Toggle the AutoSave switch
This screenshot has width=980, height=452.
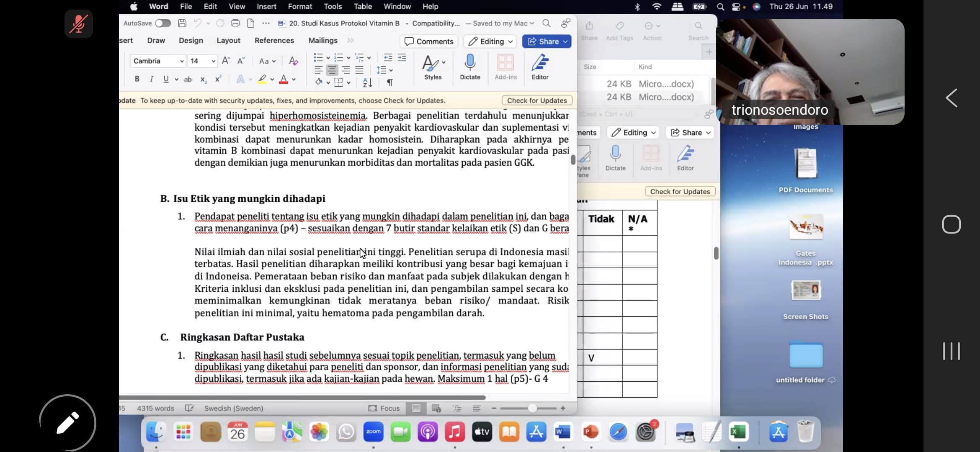163,23
